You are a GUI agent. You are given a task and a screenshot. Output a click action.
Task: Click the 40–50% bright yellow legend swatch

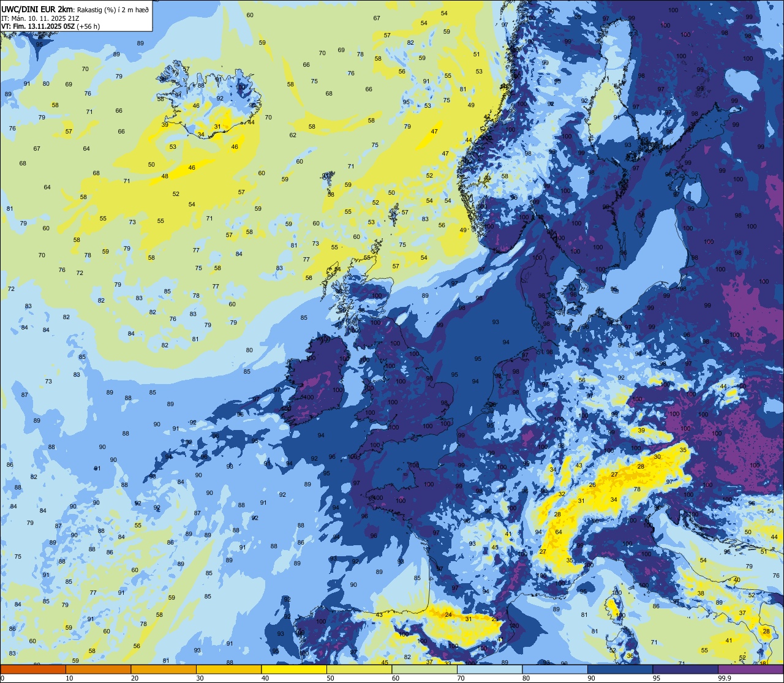294,669
